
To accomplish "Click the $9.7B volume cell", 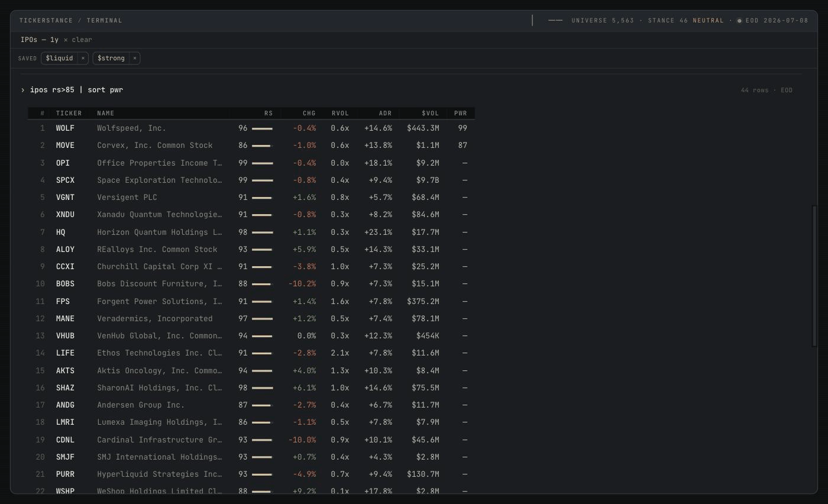I will [428, 180].
